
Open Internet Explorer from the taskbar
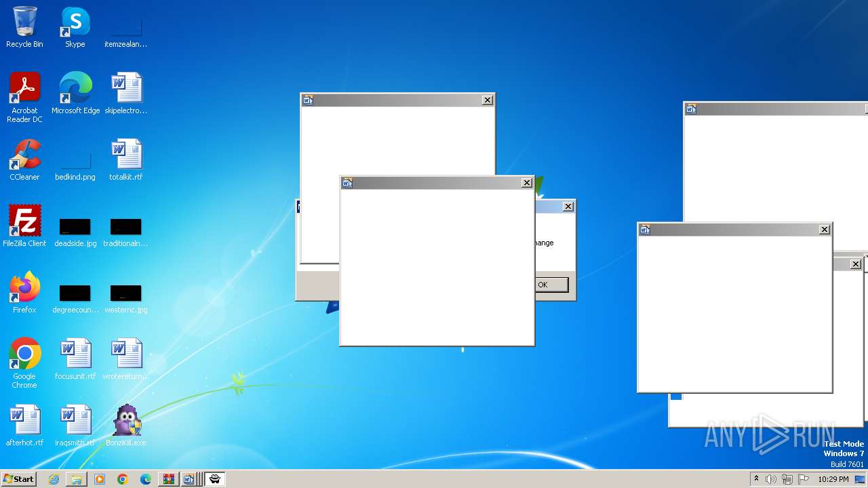pos(54,479)
